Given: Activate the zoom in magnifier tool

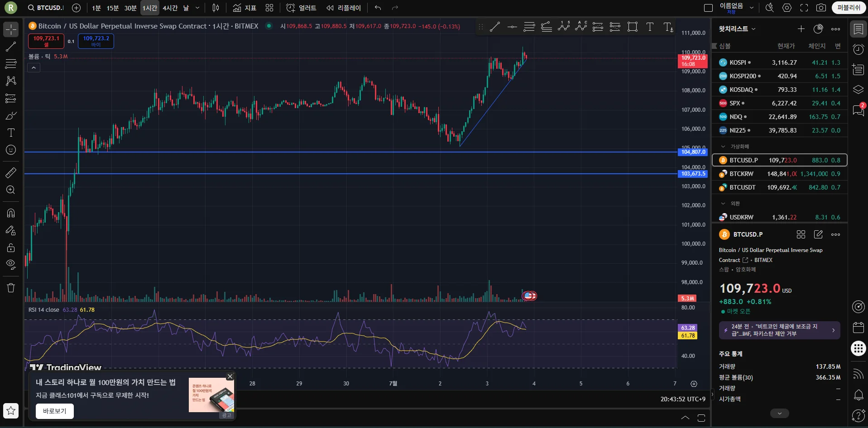Looking at the screenshot, I should pyautogui.click(x=11, y=190).
